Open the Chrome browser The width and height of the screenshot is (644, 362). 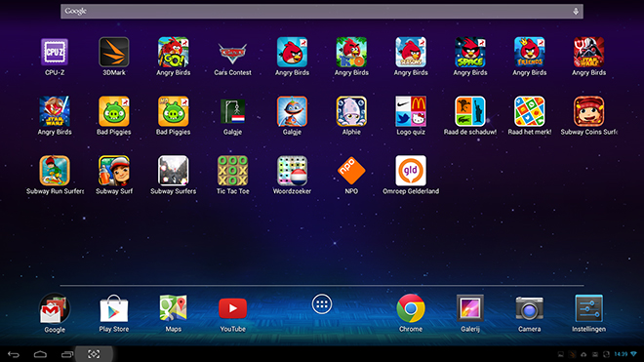(411, 308)
